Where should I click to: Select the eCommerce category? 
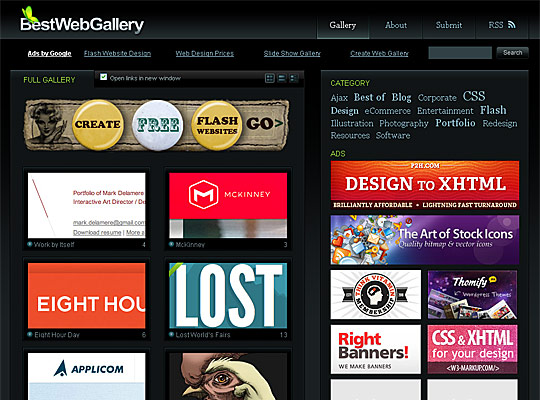click(x=388, y=111)
